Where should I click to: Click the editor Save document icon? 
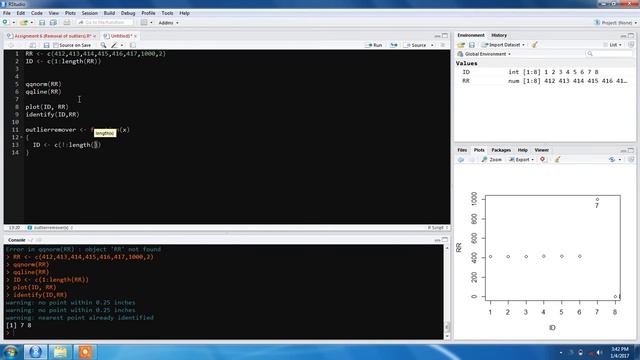pyautogui.click(x=46, y=45)
